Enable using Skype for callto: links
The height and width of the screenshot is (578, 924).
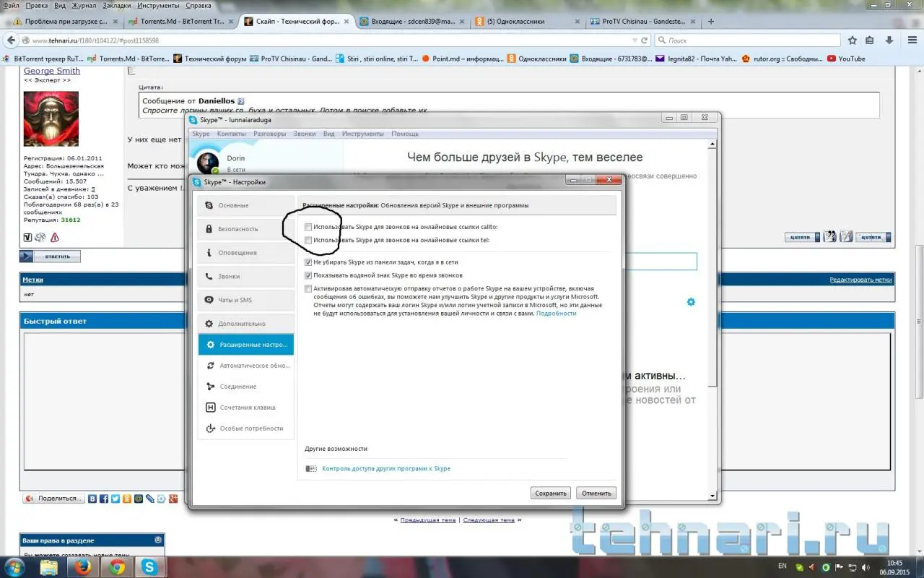pos(309,227)
